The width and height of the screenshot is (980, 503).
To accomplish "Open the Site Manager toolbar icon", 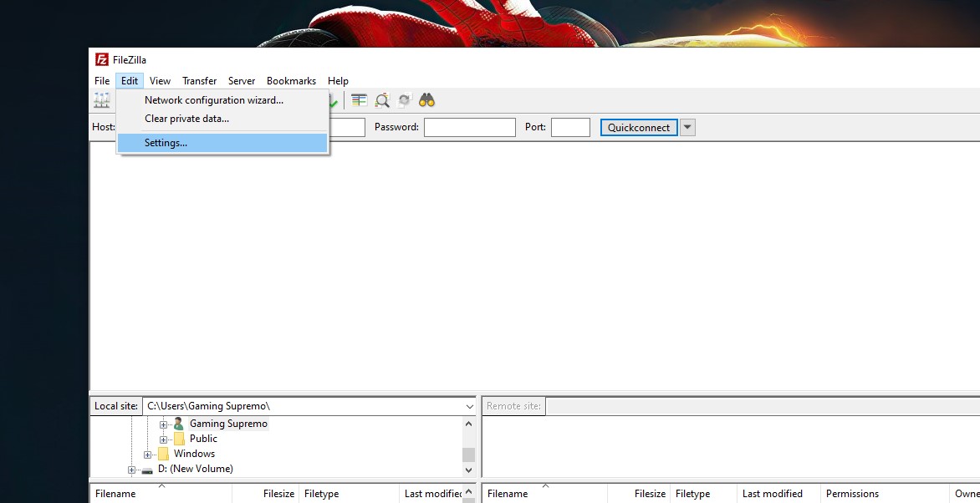I will [x=102, y=101].
